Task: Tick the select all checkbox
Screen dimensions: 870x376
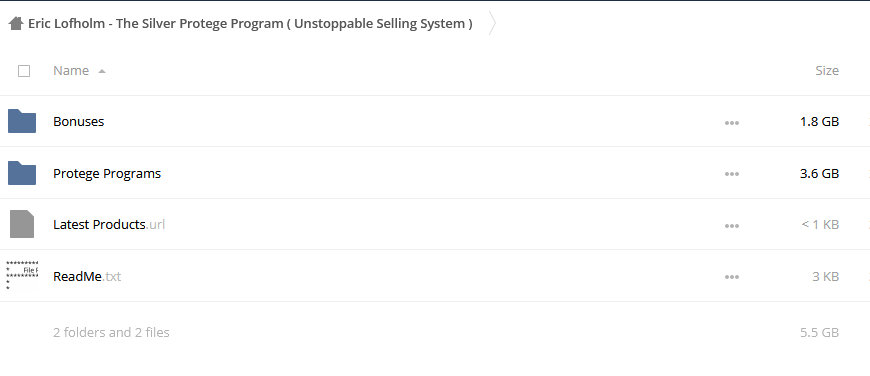Action: click(x=24, y=70)
